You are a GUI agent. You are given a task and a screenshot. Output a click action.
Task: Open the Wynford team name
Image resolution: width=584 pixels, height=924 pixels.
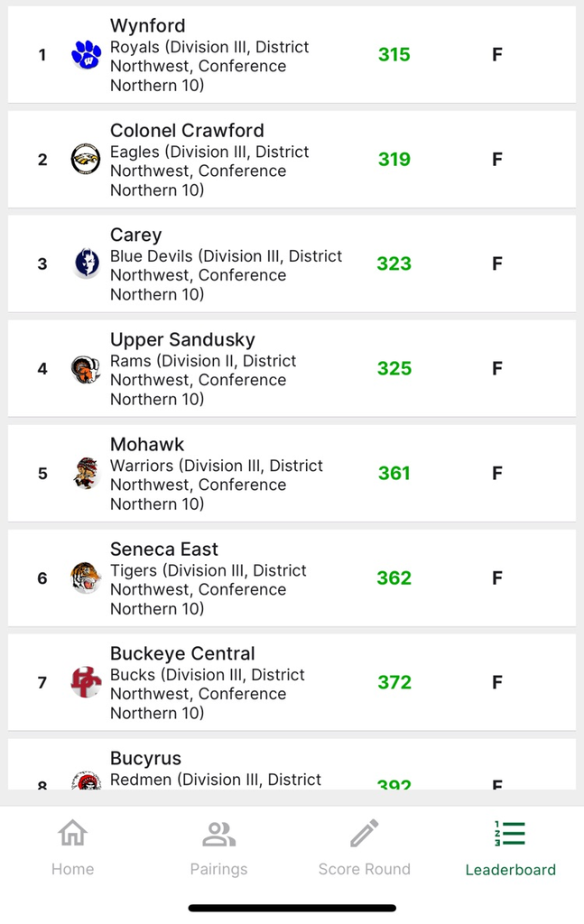coord(148,25)
